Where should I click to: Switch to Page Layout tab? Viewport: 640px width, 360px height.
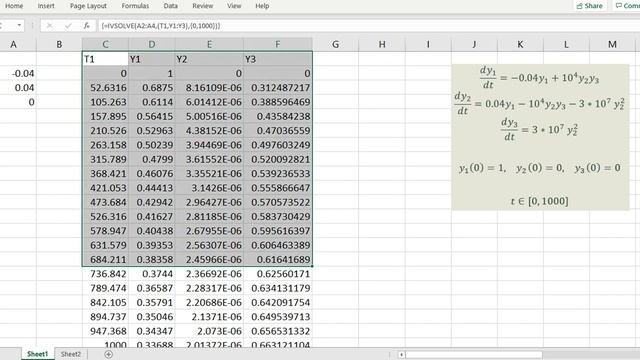[88, 6]
